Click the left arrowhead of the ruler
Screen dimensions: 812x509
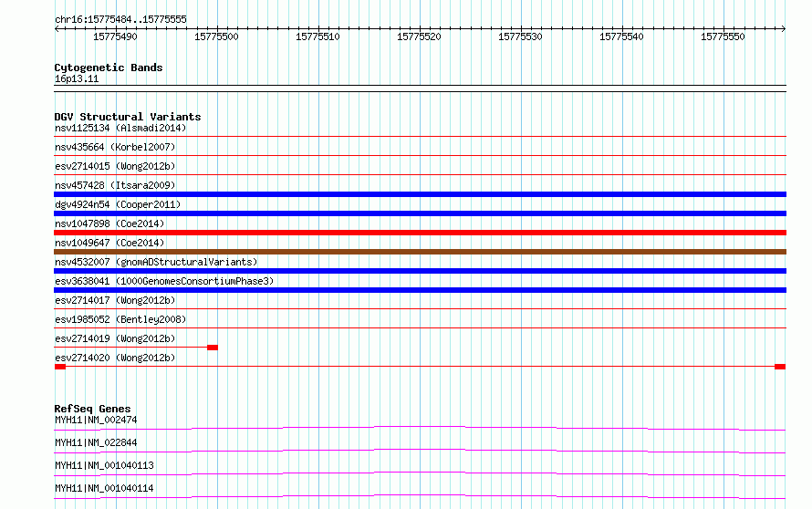click(x=57, y=28)
